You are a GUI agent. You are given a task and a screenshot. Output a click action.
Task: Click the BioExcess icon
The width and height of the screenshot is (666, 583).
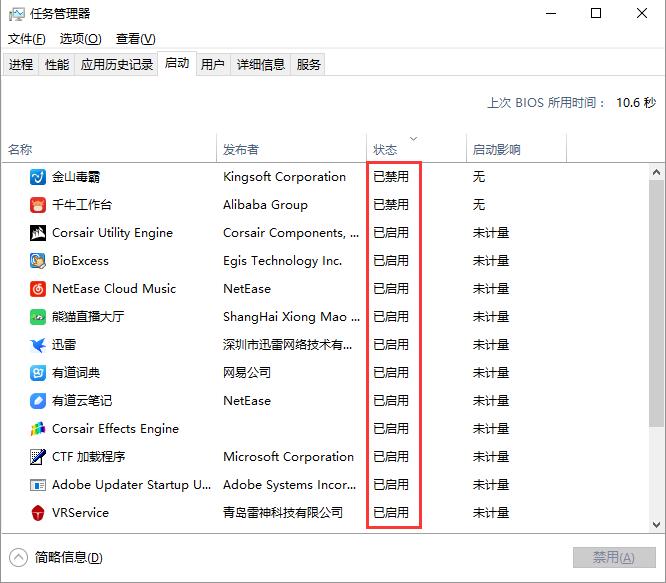(38, 261)
